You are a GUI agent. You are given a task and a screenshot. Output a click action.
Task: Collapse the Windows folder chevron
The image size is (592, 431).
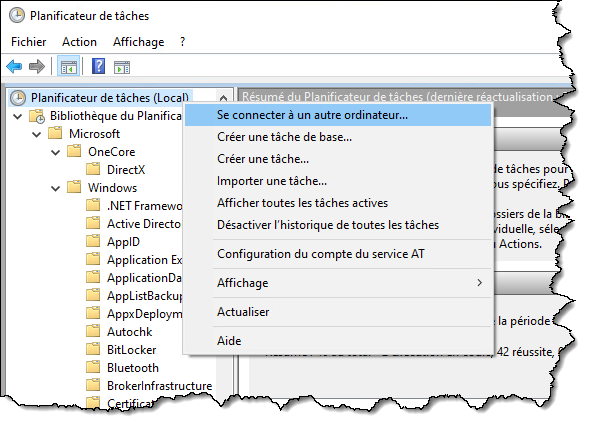coord(56,188)
